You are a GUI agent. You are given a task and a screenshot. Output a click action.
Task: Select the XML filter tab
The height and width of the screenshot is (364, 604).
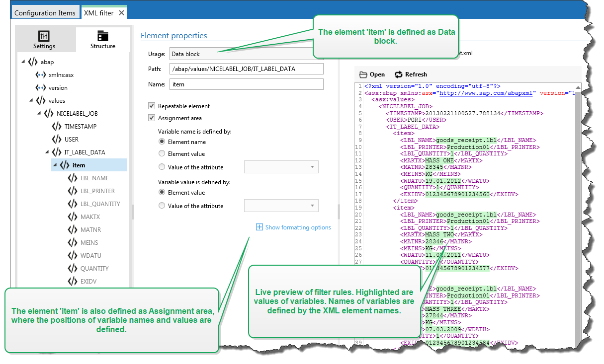pyautogui.click(x=98, y=11)
